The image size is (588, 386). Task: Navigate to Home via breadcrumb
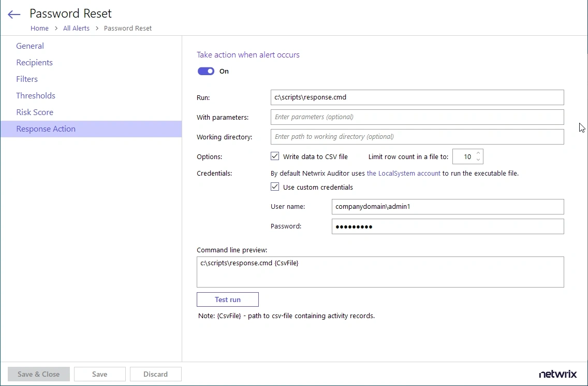pos(39,28)
